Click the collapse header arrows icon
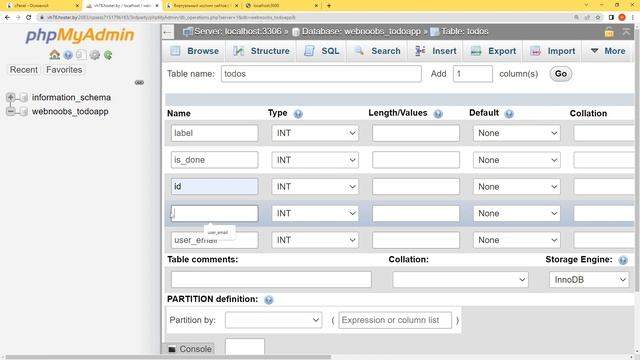Viewport: 640px width, 360px height. [x=626, y=32]
